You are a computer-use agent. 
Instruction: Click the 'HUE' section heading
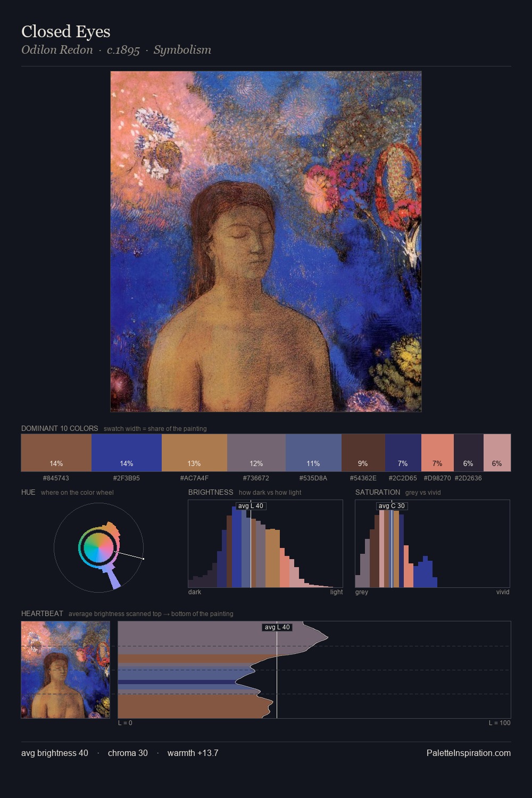coord(28,492)
